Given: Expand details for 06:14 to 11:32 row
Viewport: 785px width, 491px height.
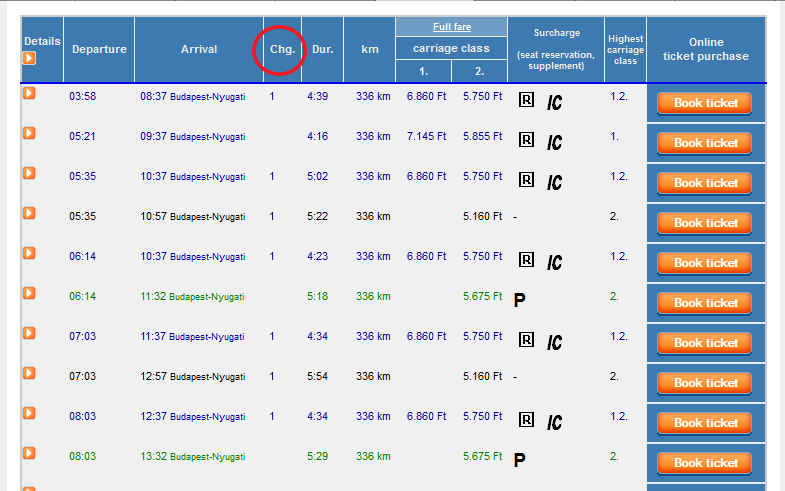Looking at the screenshot, I should pos(29,293).
